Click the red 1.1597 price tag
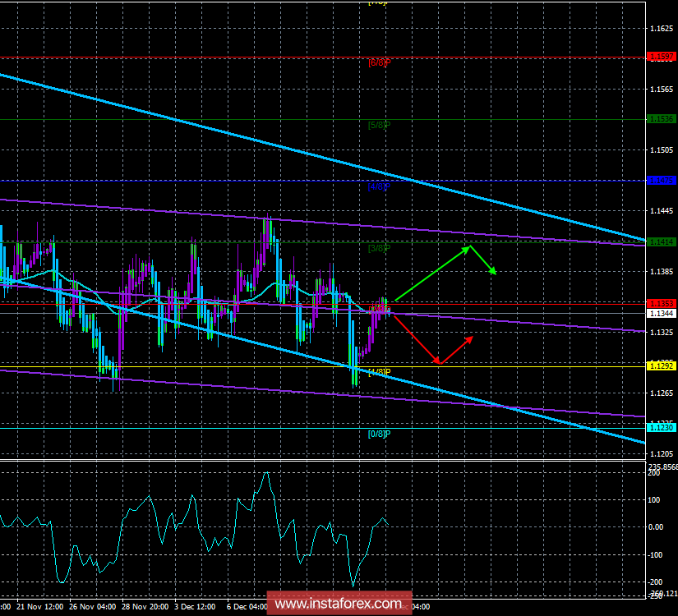678x616 pixels. [662, 57]
